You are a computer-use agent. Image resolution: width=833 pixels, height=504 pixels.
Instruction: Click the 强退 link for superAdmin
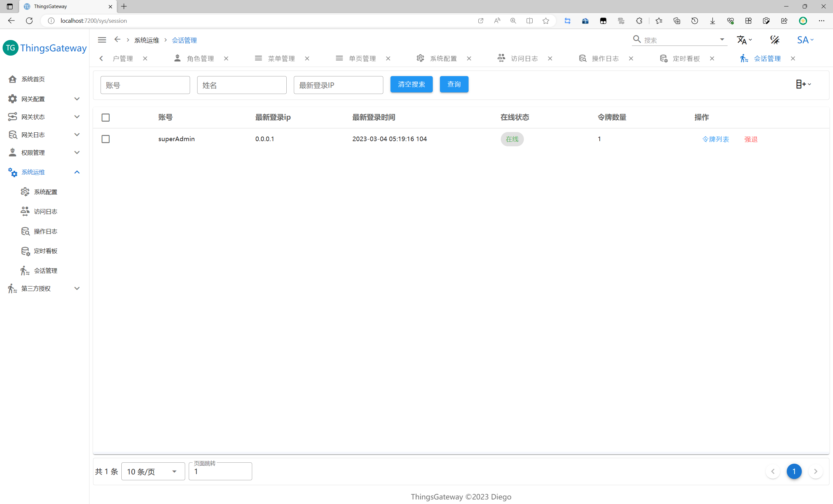(750, 139)
